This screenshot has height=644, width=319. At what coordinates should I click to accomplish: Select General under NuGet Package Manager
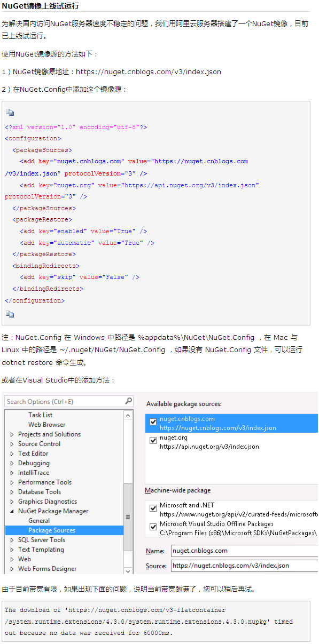click(x=39, y=521)
